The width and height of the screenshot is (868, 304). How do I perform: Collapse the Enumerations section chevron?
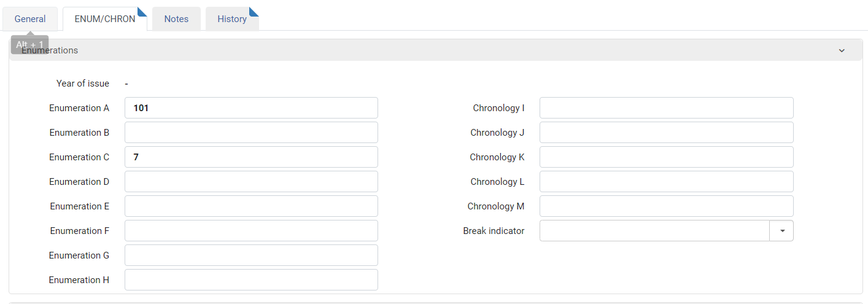point(842,50)
